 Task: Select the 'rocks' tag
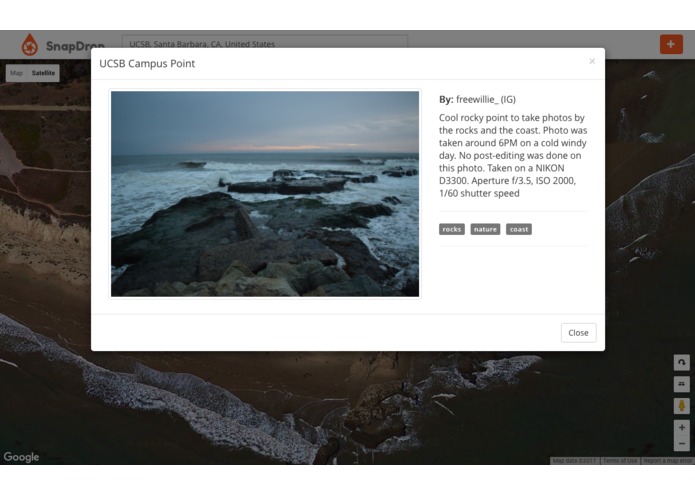point(452,229)
